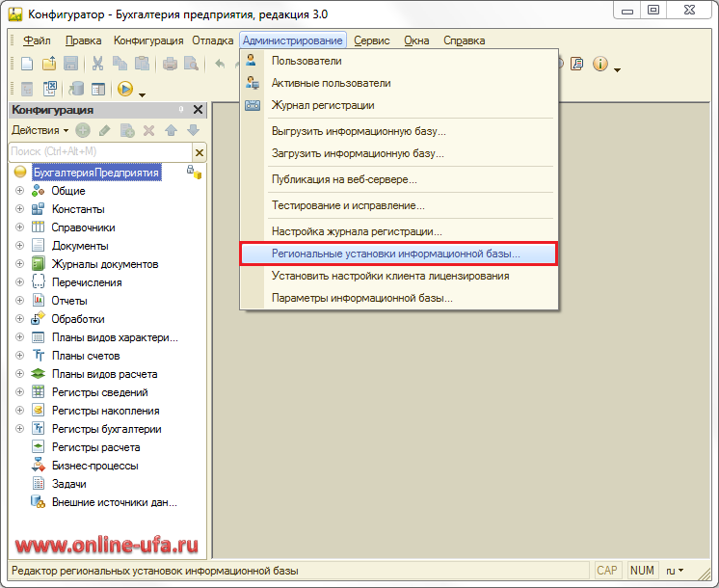Open the Конфигурация menu
Image resolution: width=719 pixels, height=588 pixels.
(148, 40)
